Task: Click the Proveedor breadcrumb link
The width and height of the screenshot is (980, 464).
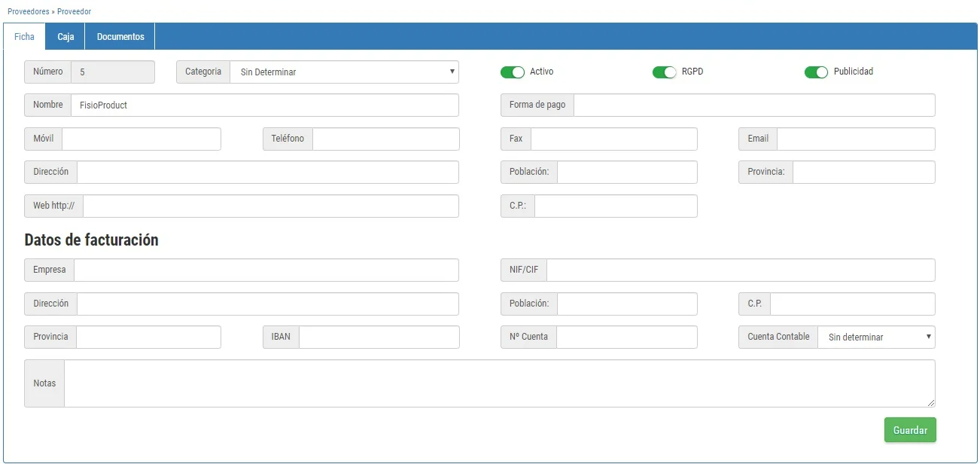Action: click(74, 12)
